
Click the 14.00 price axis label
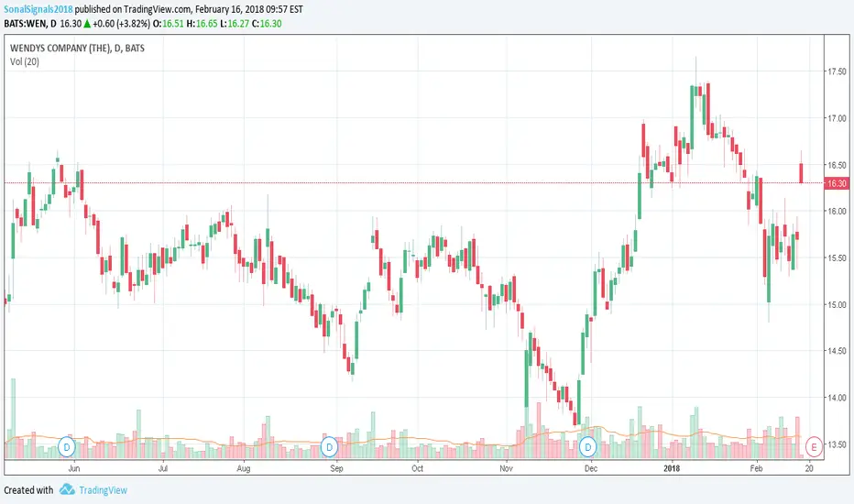(838, 398)
